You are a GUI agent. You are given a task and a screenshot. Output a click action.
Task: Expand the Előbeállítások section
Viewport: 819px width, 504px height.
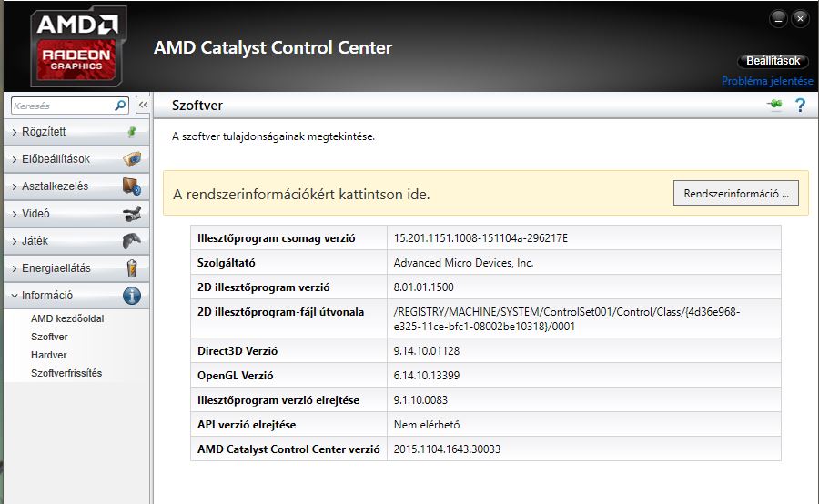click(x=76, y=159)
